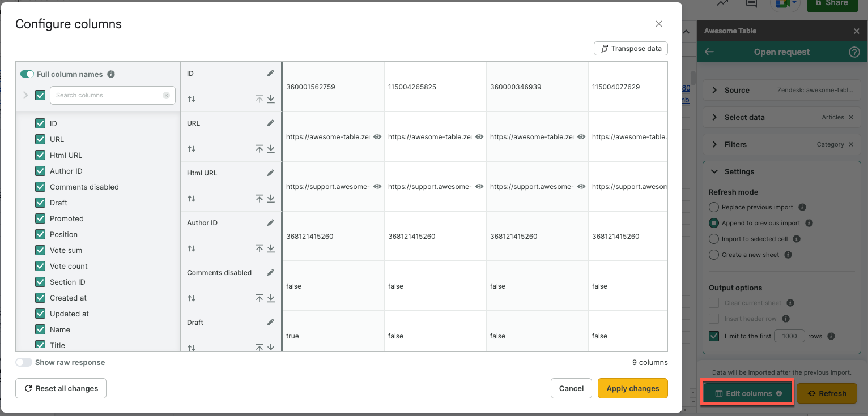Uncheck the Section ID column checkbox
Image resolution: width=868 pixels, height=416 pixels.
[x=40, y=282]
